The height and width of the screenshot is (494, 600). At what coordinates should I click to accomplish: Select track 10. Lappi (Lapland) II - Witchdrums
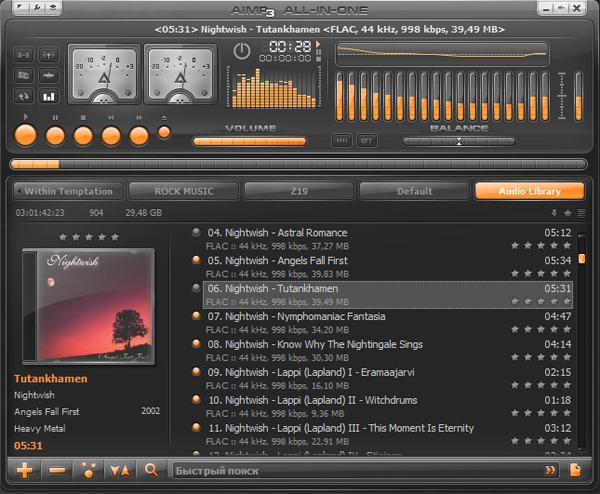pyautogui.click(x=388, y=406)
